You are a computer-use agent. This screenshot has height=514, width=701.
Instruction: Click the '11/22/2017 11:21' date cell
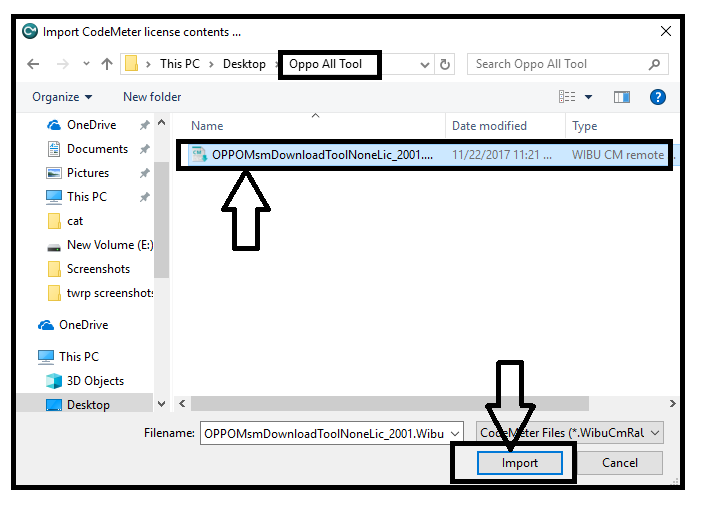502,155
